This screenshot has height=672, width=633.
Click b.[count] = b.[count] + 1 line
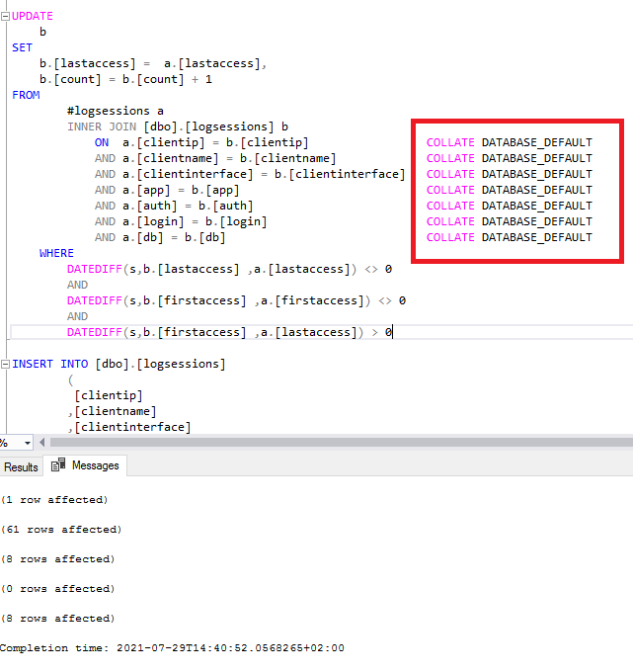tap(125, 79)
